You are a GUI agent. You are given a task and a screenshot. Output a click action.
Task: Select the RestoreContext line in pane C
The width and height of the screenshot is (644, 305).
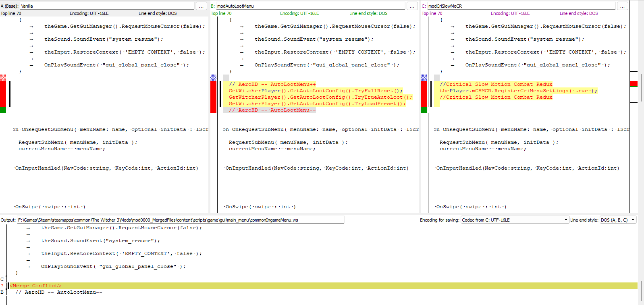546,52
